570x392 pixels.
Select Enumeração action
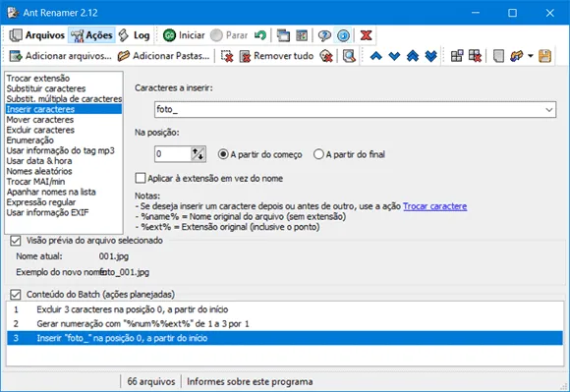(64, 140)
